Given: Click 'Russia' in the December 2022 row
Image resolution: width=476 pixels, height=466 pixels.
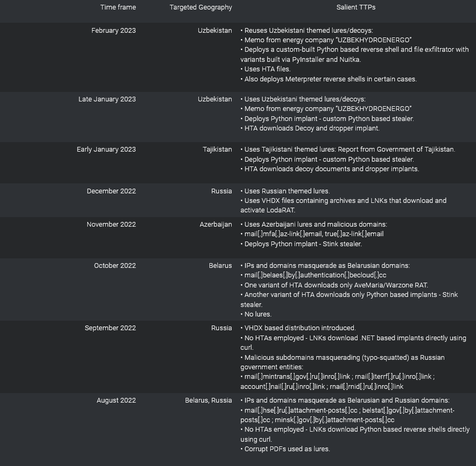Looking at the screenshot, I should pyautogui.click(x=222, y=191).
